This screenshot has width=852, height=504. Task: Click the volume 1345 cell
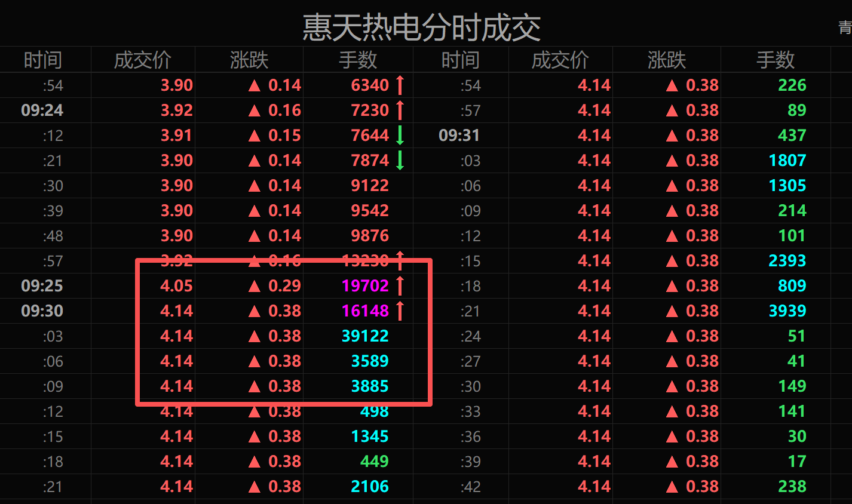pyautogui.click(x=370, y=437)
